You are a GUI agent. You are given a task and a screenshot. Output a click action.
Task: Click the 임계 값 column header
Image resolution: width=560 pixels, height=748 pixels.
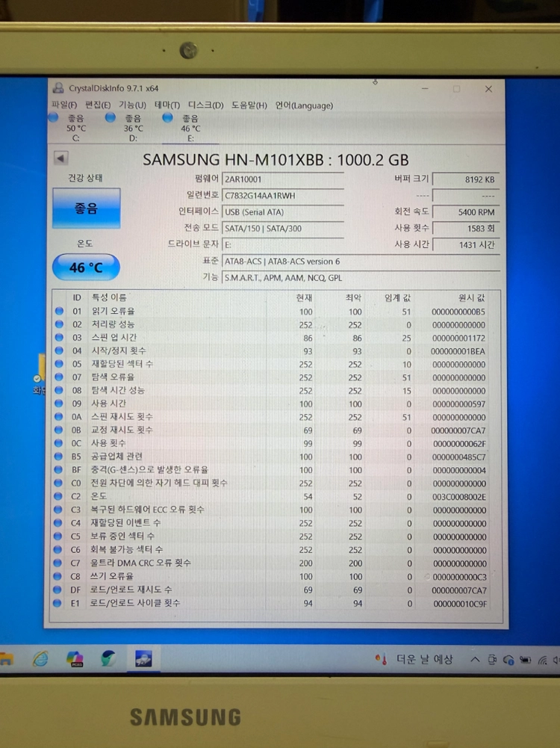click(397, 297)
